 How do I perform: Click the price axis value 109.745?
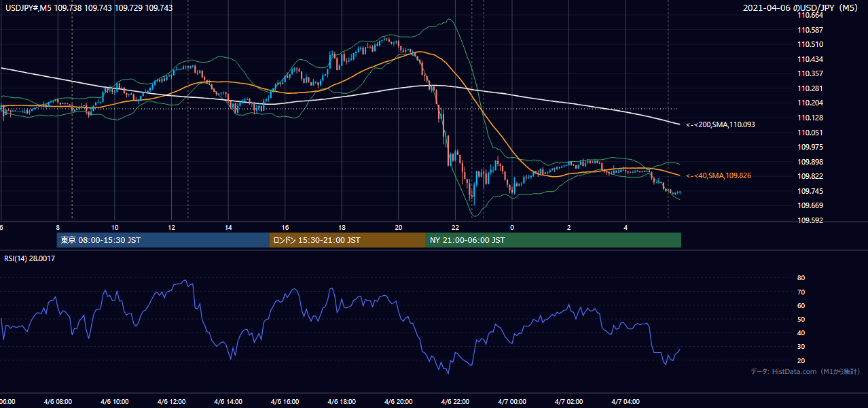811,191
